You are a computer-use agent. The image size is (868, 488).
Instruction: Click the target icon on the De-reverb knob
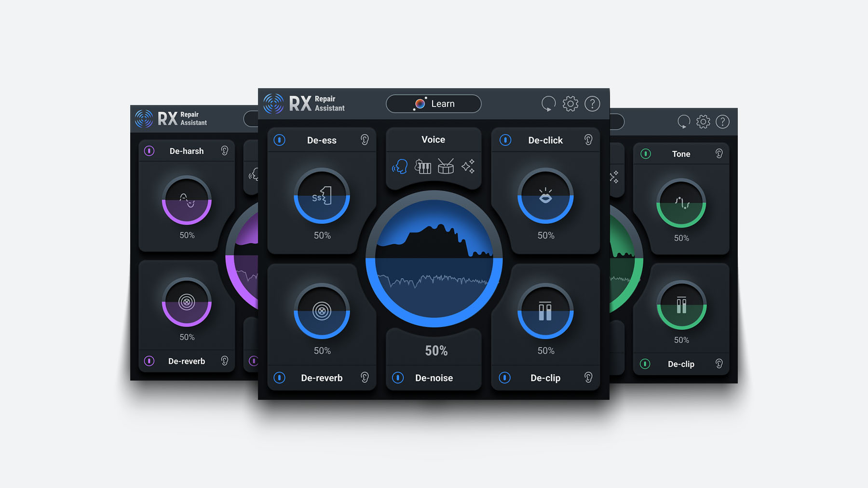point(322,311)
